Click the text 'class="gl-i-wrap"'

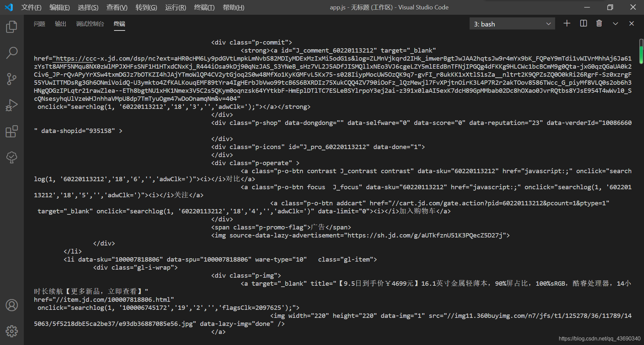pos(143,268)
